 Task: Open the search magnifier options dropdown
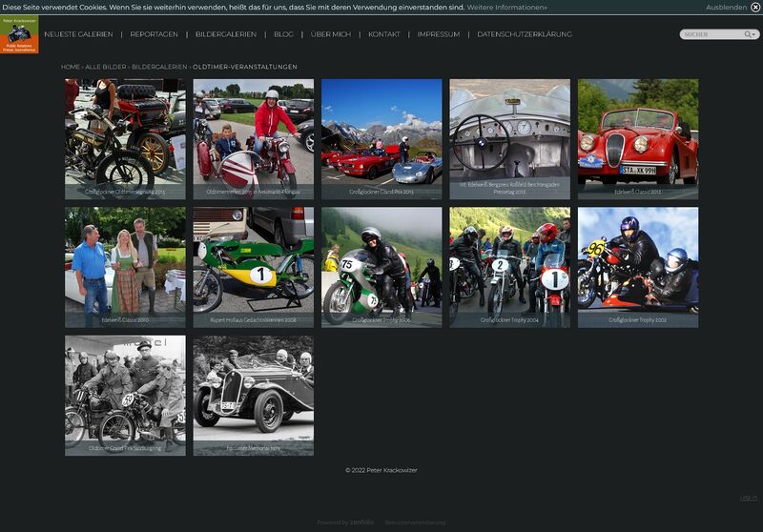pos(750,34)
